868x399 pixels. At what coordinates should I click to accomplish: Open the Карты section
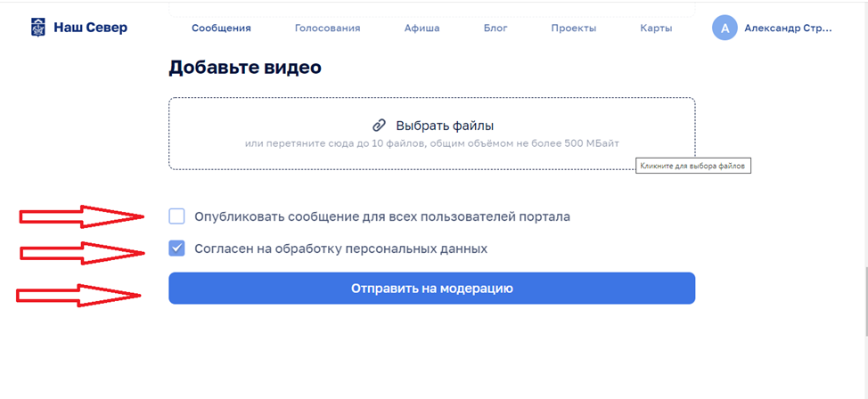click(656, 28)
